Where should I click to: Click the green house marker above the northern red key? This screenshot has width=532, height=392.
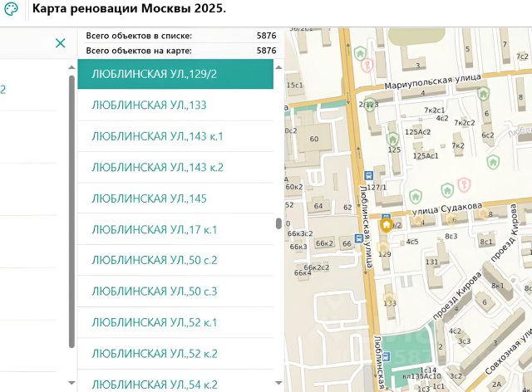360,53
